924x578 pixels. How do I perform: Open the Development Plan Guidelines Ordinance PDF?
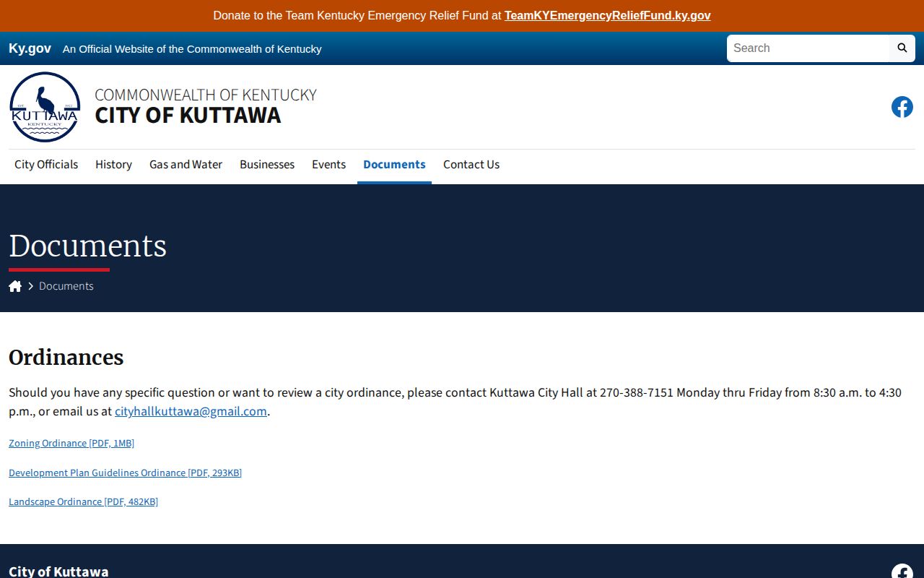point(125,473)
